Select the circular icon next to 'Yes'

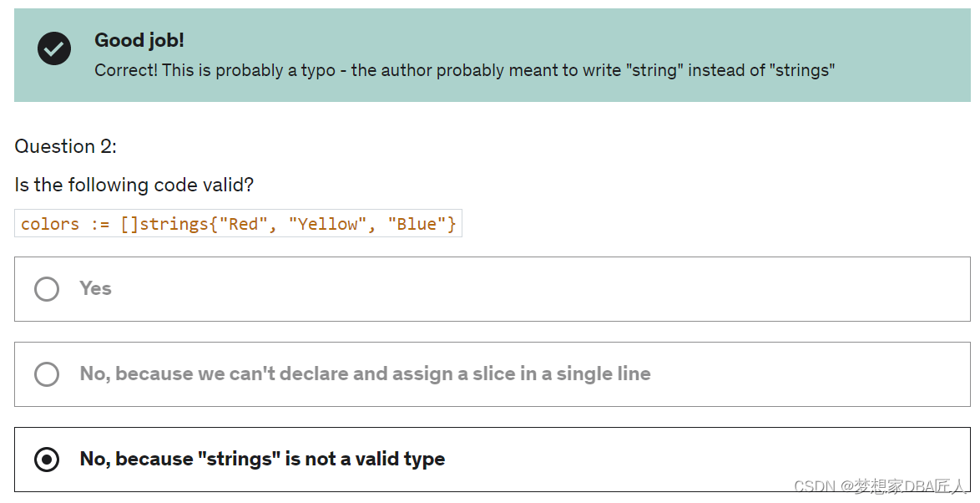click(x=47, y=289)
